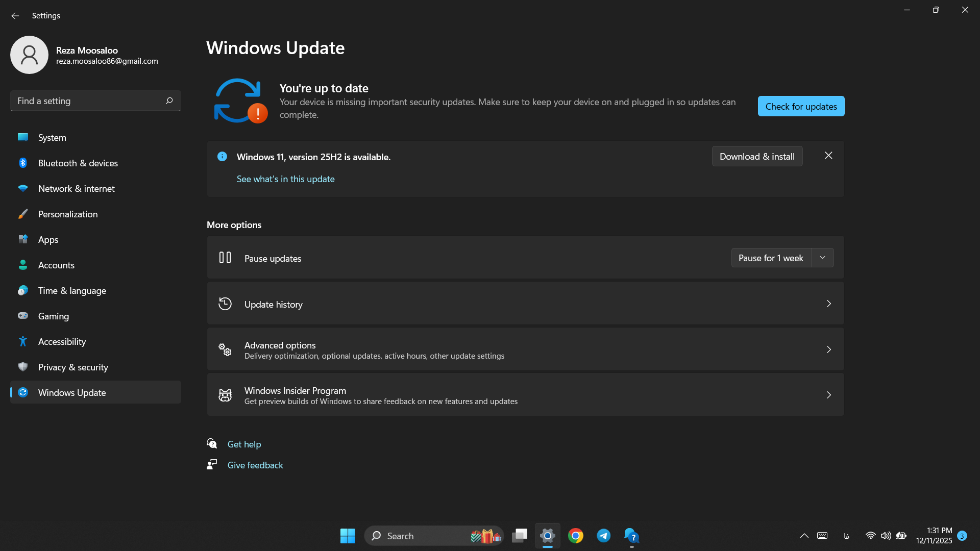Click the Update history clock icon
This screenshot has height=551, width=980.
pyautogui.click(x=225, y=304)
